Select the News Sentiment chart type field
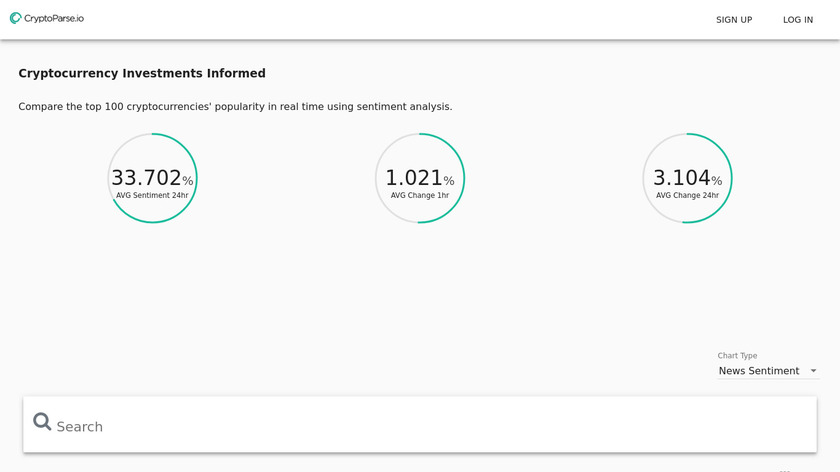 tap(759, 371)
